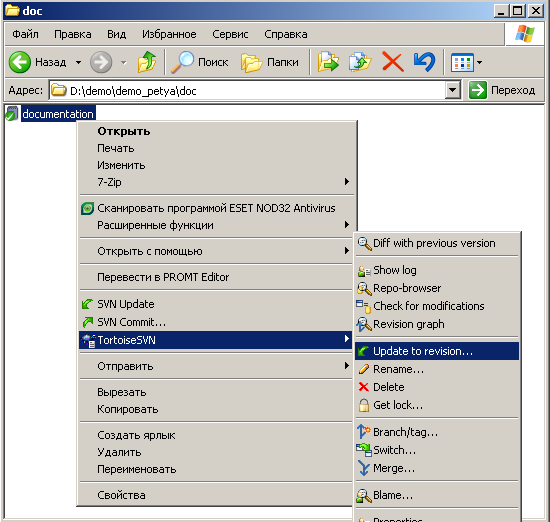Maximize the doc window
Screen dimensions: 550x522
pos(517,11)
